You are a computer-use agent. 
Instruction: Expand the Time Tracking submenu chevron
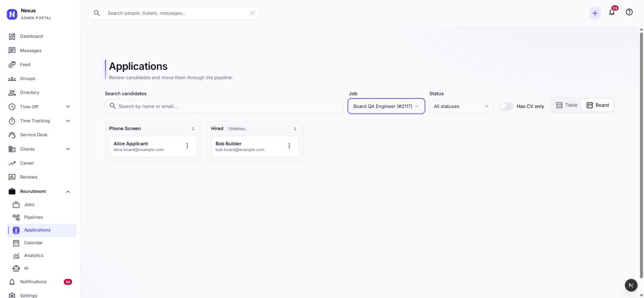pyautogui.click(x=68, y=121)
